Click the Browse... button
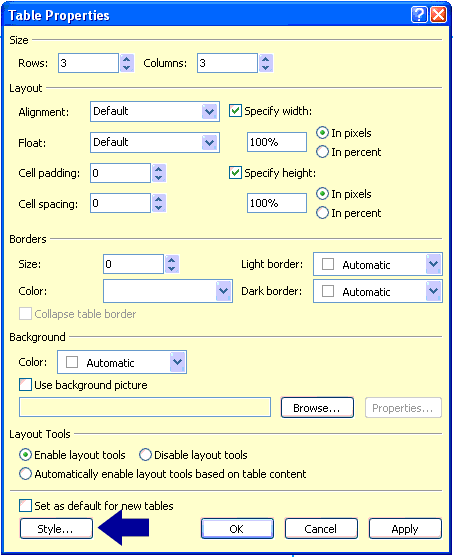453x557 pixels. click(x=317, y=408)
